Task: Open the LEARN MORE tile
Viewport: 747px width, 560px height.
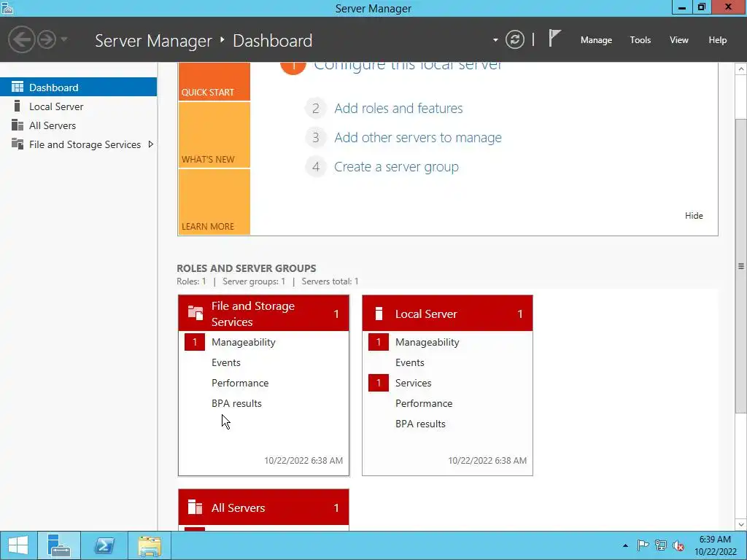Action: (x=214, y=202)
